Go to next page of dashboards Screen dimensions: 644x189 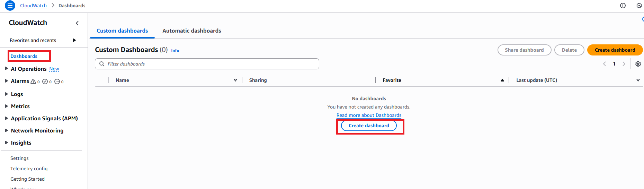(x=624, y=64)
